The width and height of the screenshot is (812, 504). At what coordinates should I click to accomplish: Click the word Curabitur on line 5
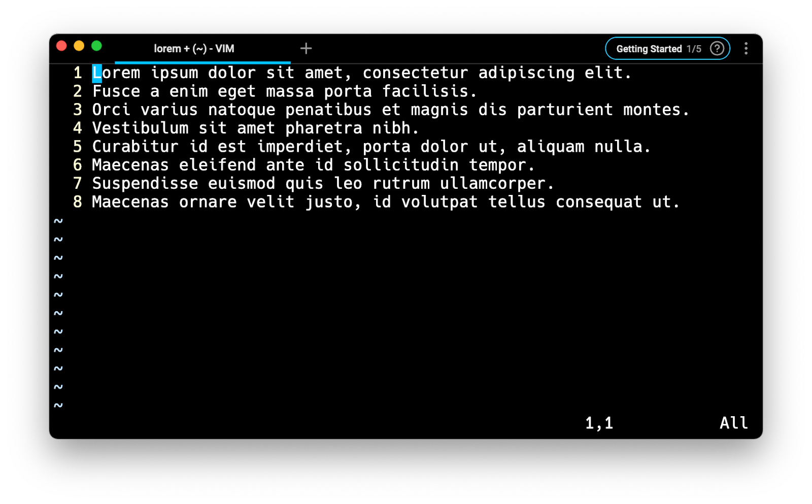135,147
